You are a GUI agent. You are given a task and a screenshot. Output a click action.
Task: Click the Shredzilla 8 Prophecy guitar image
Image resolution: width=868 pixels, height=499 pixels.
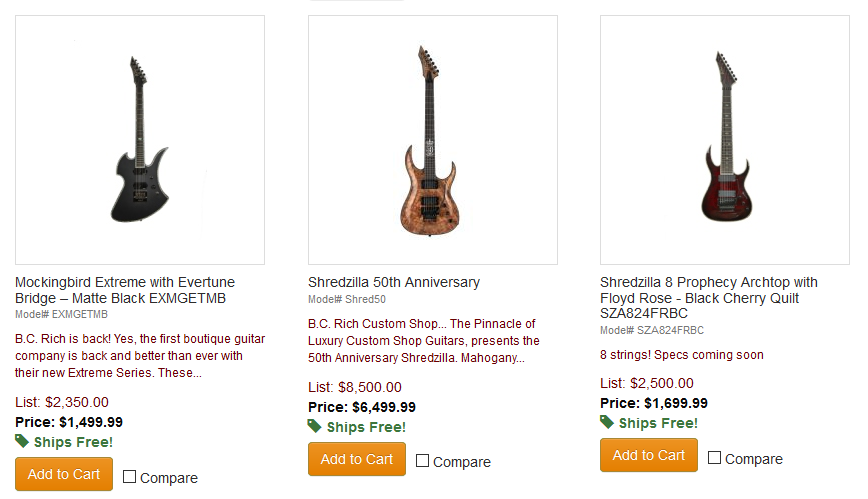click(725, 140)
